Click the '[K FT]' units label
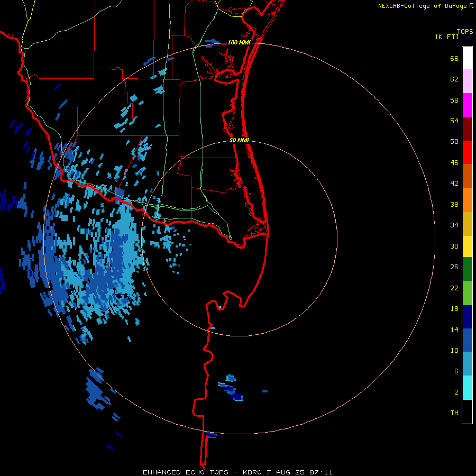 447,36
